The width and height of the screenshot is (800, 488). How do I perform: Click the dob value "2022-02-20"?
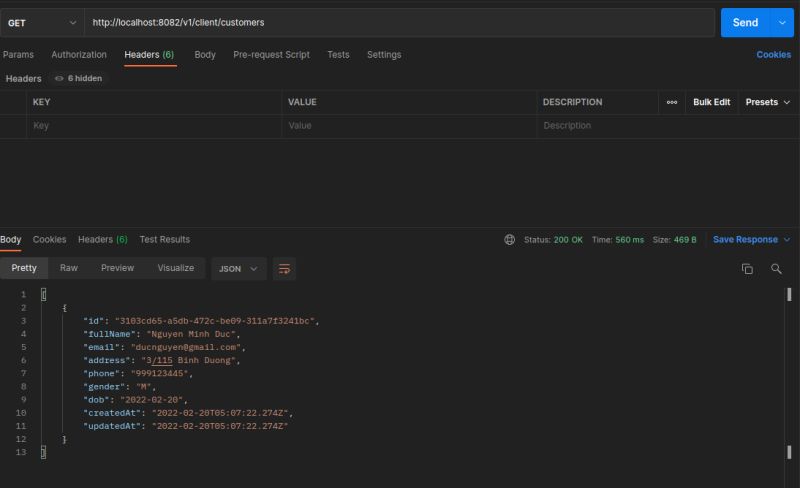pyautogui.click(x=152, y=400)
